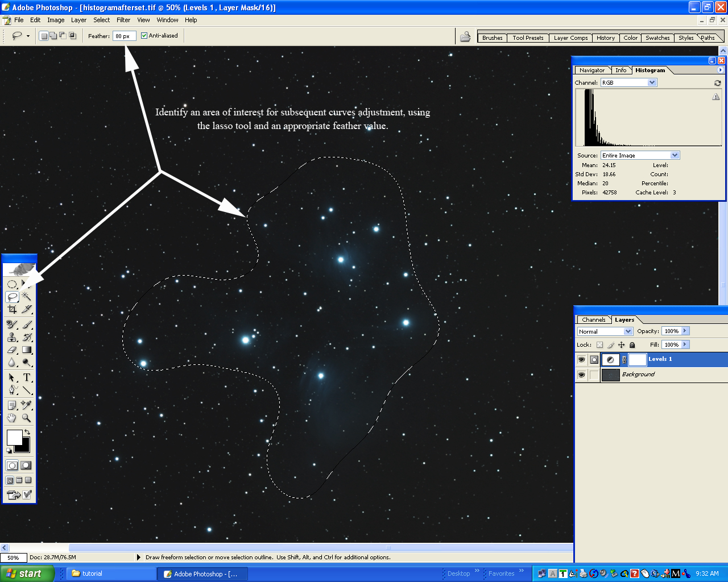Select the Clone Stamp tool
728x582 pixels.
coord(12,337)
